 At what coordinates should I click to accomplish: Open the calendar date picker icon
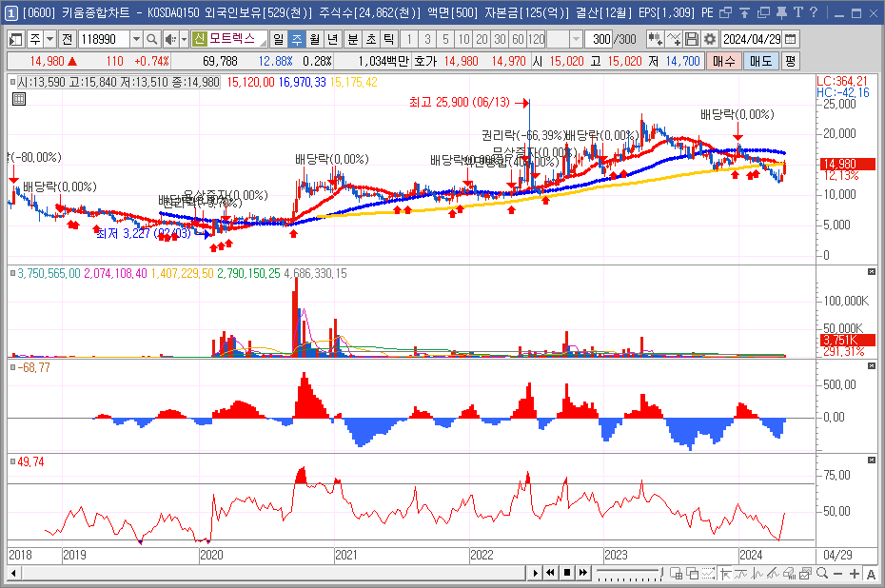791,39
